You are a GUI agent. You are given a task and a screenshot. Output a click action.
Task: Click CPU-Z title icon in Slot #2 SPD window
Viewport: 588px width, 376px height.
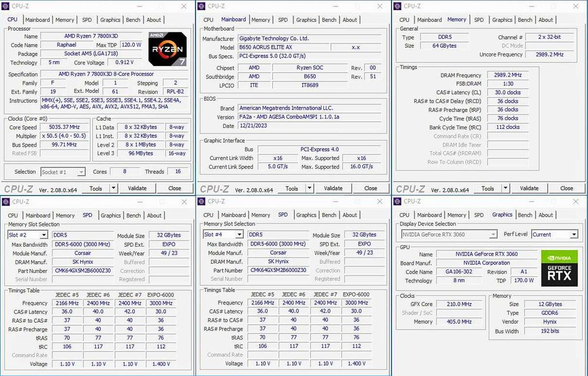(6, 202)
